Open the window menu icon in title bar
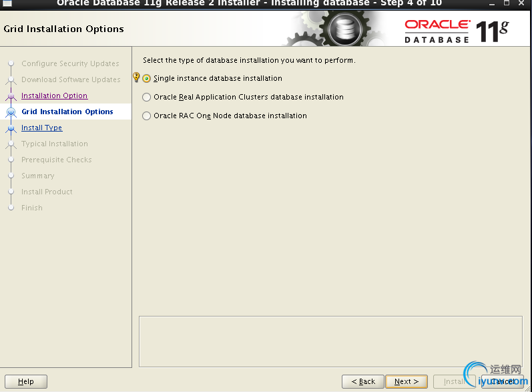Screen dimensions: 532x392 click(7, 3)
